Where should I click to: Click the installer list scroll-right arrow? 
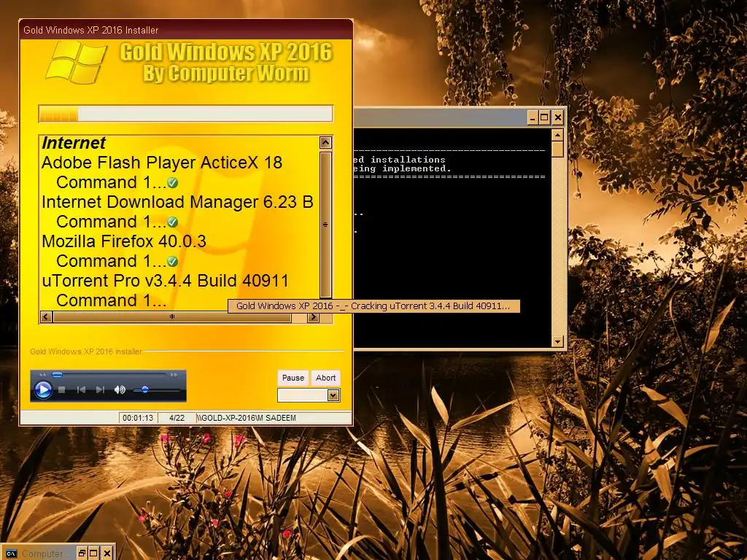coord(313,316)
